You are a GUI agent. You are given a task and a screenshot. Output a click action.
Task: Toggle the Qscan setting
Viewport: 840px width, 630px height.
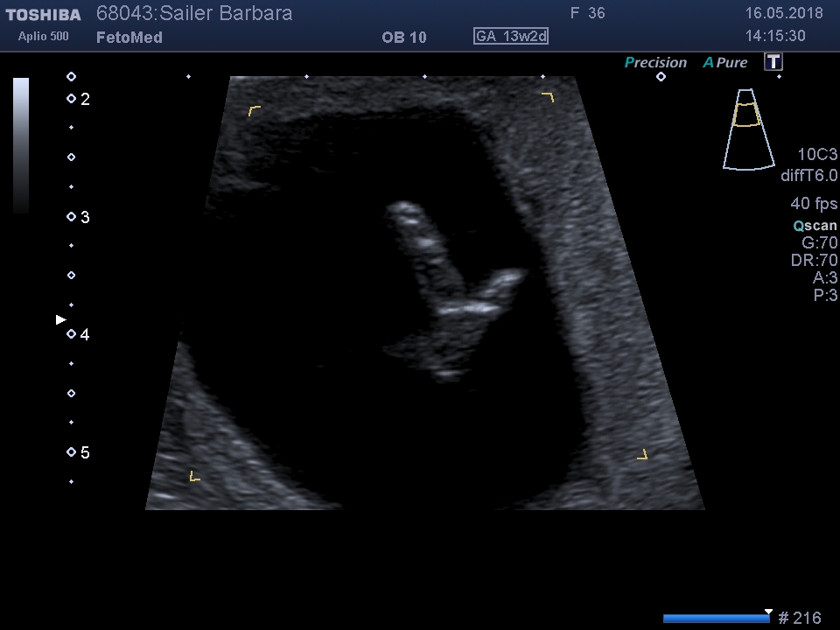click(x=815, y=226)
